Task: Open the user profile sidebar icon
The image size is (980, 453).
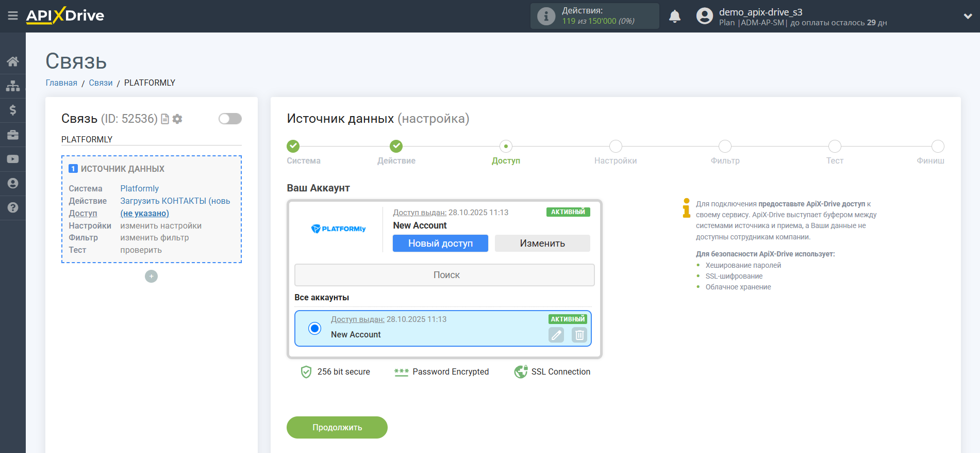Action: (13, 183)
